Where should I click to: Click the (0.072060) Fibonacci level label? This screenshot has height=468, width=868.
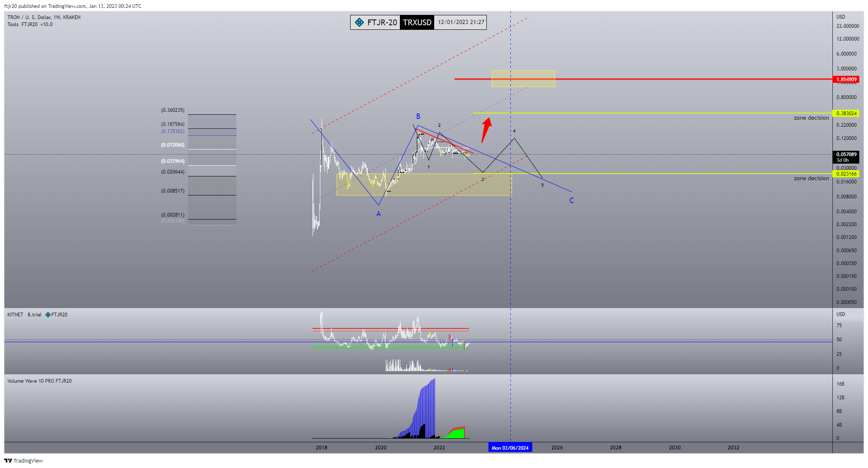[x=173, y=145]
